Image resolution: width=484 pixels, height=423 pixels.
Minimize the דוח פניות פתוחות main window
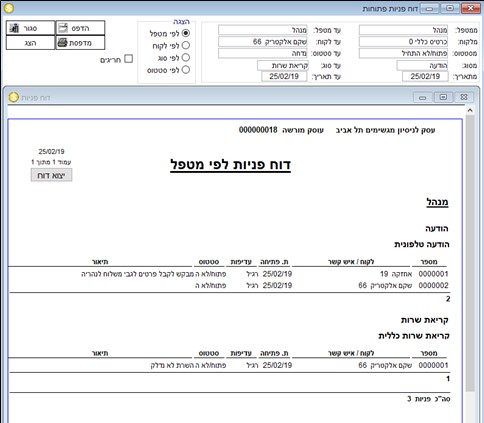click(429, 8)
